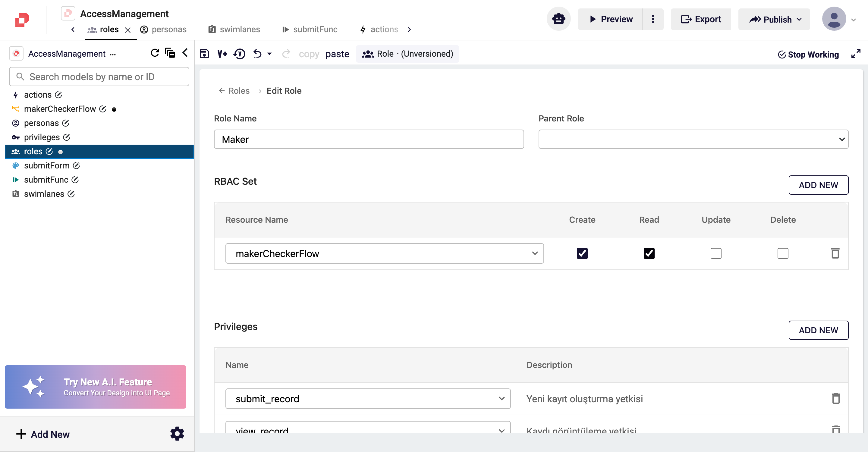Image resolution: width=868 pixels, height=452 pixels.
Task: Open Try New A.I. Feature banner
Action: (x=95, y=387)
